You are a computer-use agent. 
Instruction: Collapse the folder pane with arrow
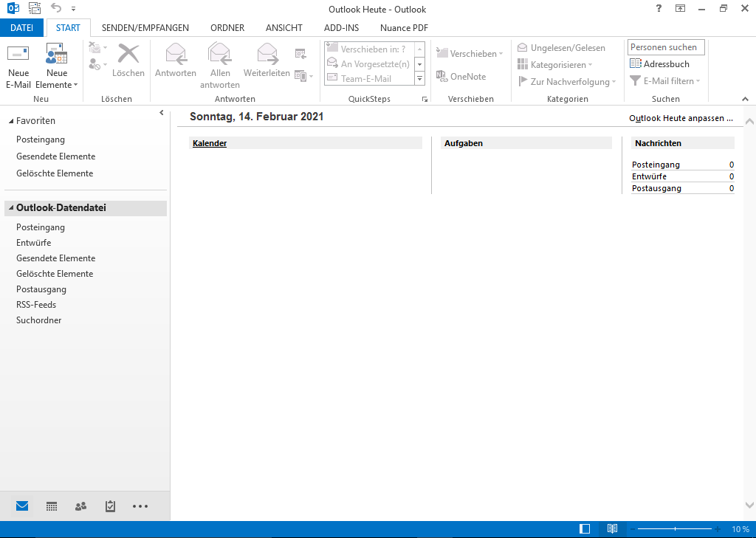[162, 112]
